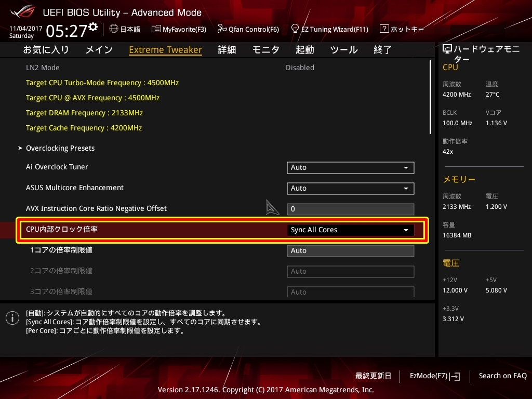Select 1コアの倍率制限値 label

click(61, 250)
